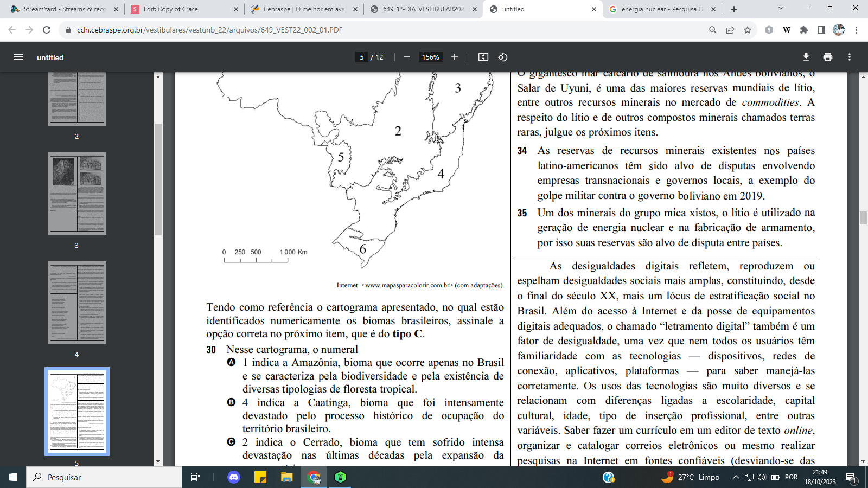The image size is (868, 488).
Task: Click the fit to page icon
Action: pos(483,57)
